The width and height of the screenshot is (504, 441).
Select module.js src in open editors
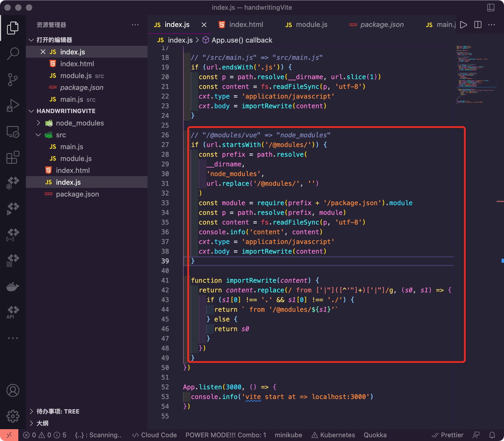coord(87,76)
